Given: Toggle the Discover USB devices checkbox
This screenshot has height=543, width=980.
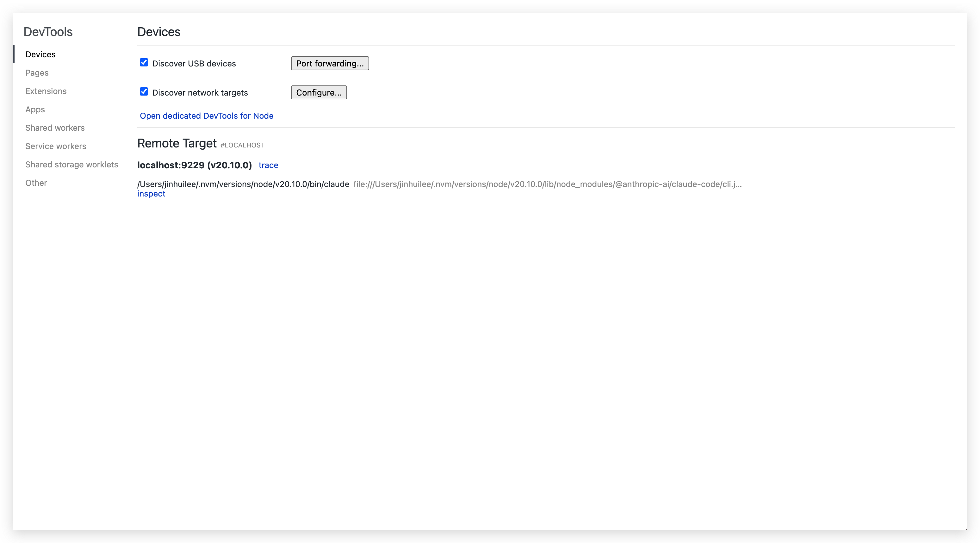Looking at the screenshot, I should (143, 62).
